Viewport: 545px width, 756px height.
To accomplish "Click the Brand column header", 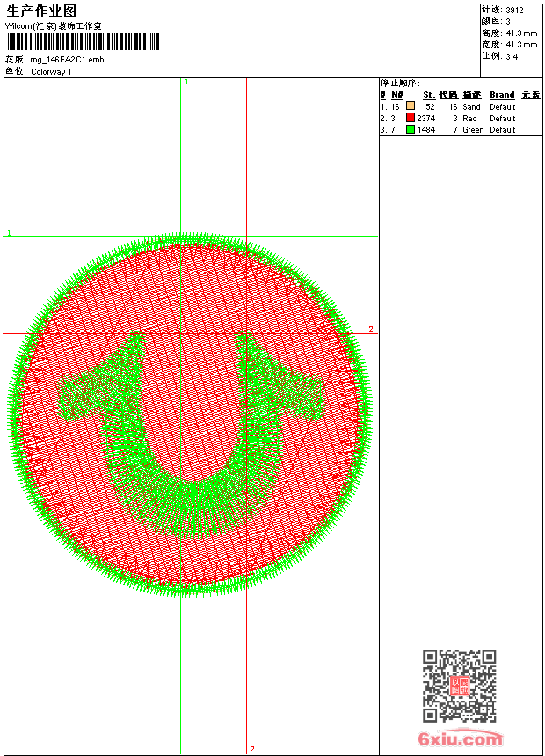I will tap(502, 95).
